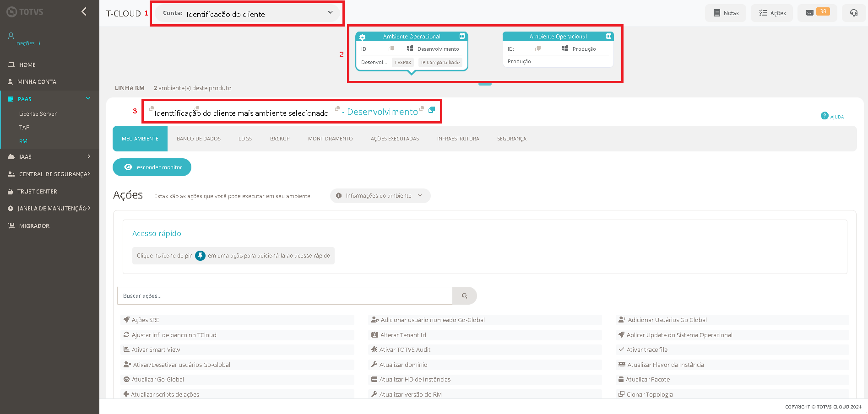
Task: Collapse the sidebar with the back chevron
Action: point(84,11)
